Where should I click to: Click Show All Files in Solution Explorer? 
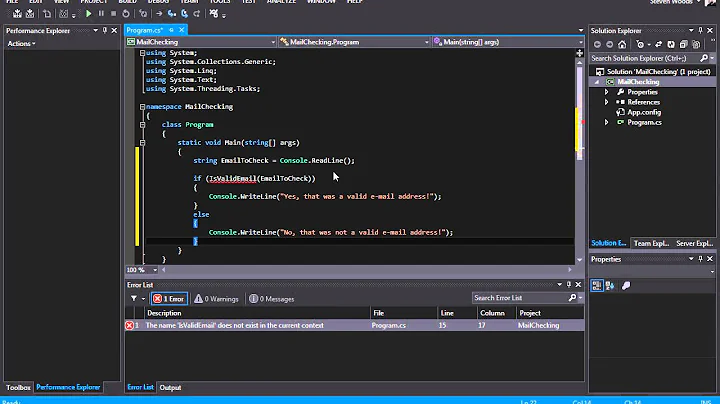tap(696, 45)
